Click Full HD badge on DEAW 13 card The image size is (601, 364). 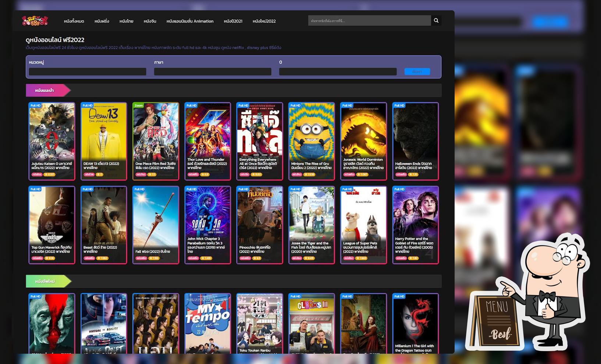pos(88,106)
